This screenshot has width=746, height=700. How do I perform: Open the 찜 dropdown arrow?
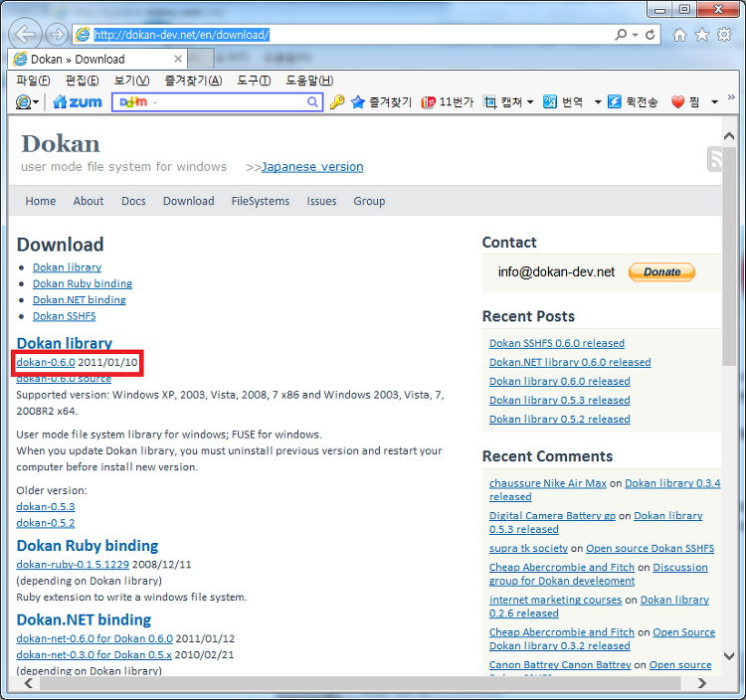pos(714,102)
